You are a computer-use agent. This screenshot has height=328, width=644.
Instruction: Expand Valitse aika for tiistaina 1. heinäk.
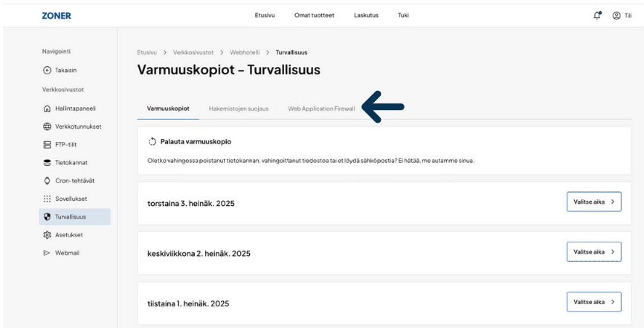click(x=593, y=302)
